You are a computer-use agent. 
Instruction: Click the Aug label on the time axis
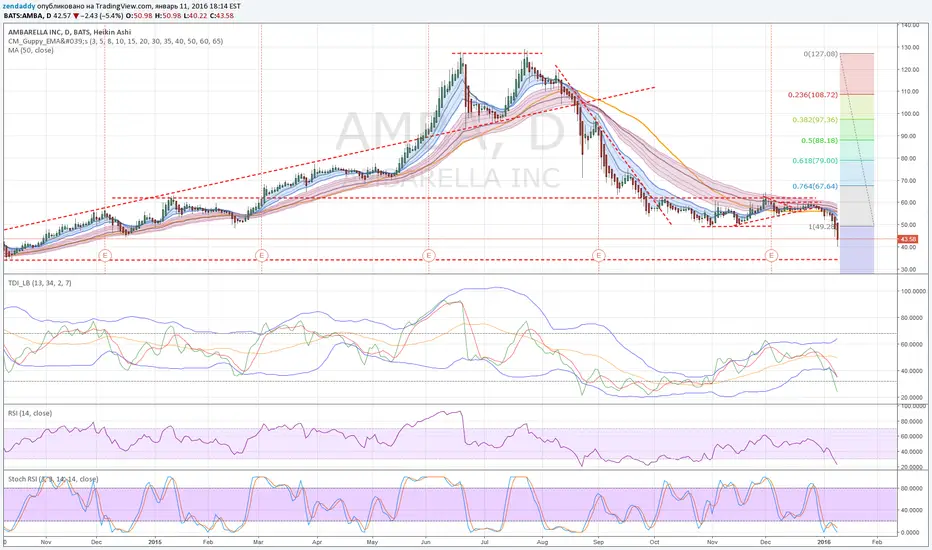click(542, 542)
